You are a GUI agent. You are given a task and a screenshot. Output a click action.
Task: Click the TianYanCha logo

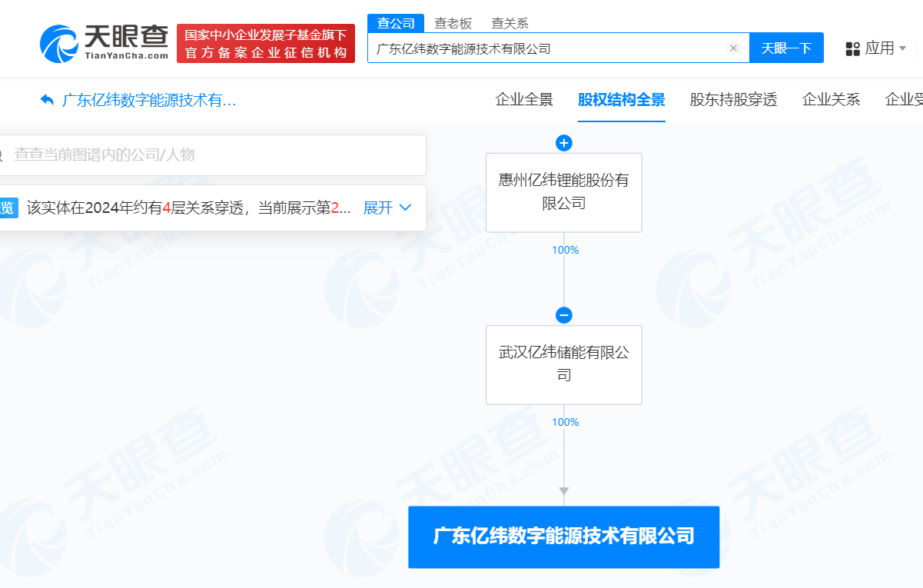[104, 43]
